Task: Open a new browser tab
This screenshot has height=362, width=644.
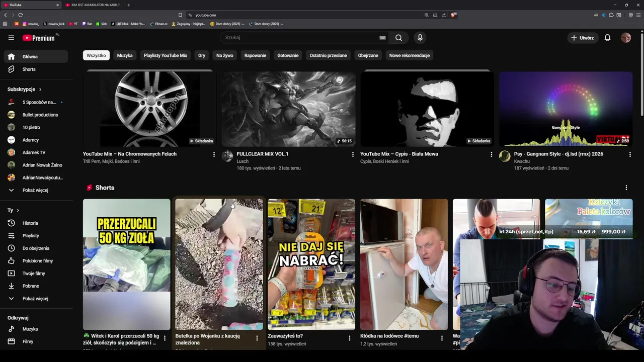Action: [129, 5]
